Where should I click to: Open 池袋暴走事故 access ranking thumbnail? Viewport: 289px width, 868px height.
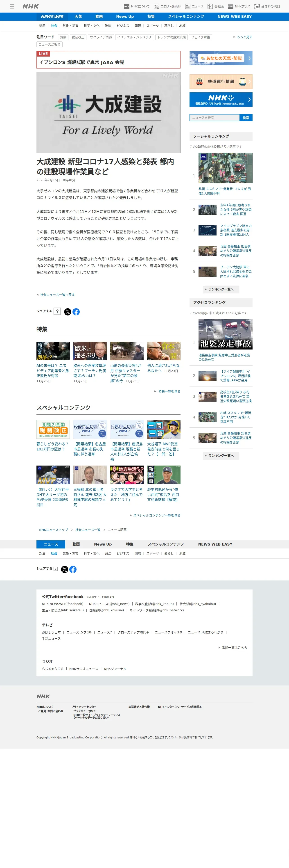pyautogui.click(x=225, y=334)
